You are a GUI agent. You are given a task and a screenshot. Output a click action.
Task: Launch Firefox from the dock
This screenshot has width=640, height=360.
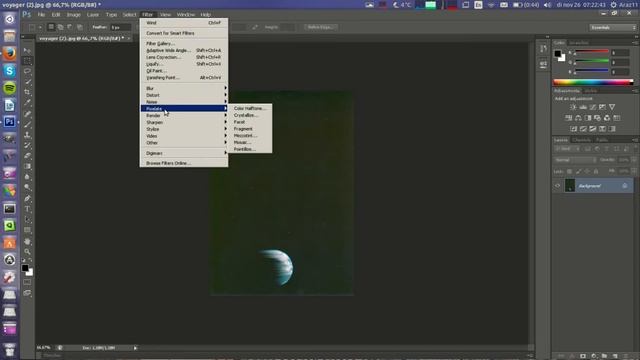(x=9, y=53)
